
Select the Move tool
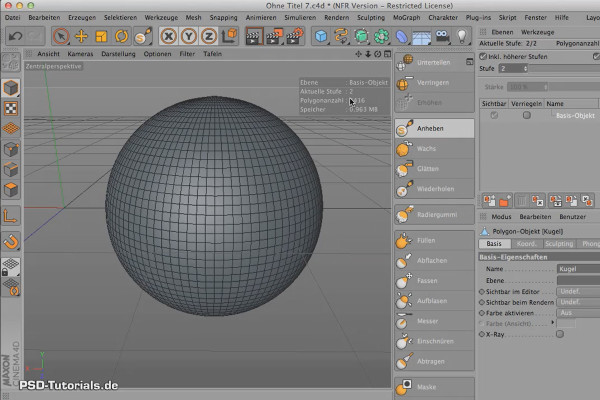(x=81, y=36)
